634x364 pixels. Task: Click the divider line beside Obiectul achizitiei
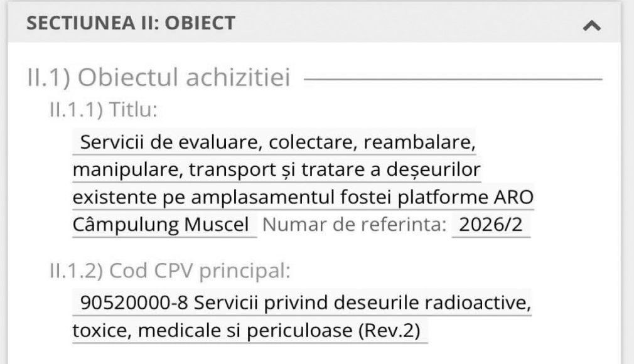453,79
